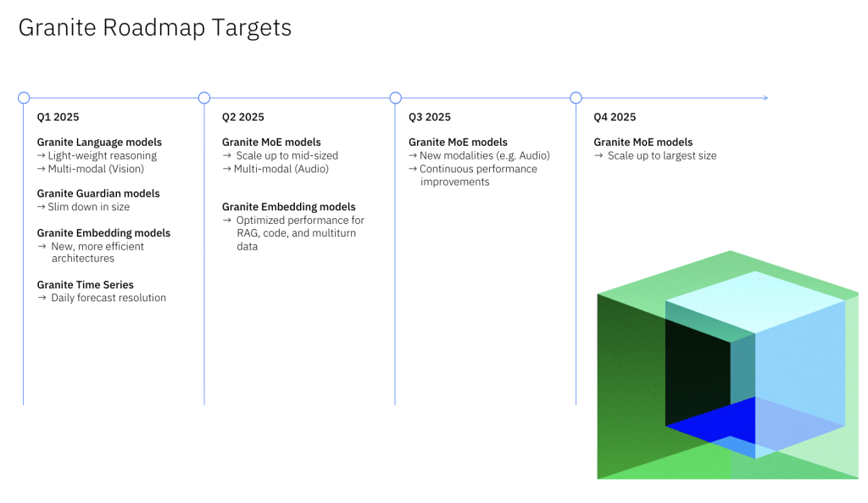Click 'Granite MoE models' heading under Q2 2025
868x503 pixels.
(271, 143)
